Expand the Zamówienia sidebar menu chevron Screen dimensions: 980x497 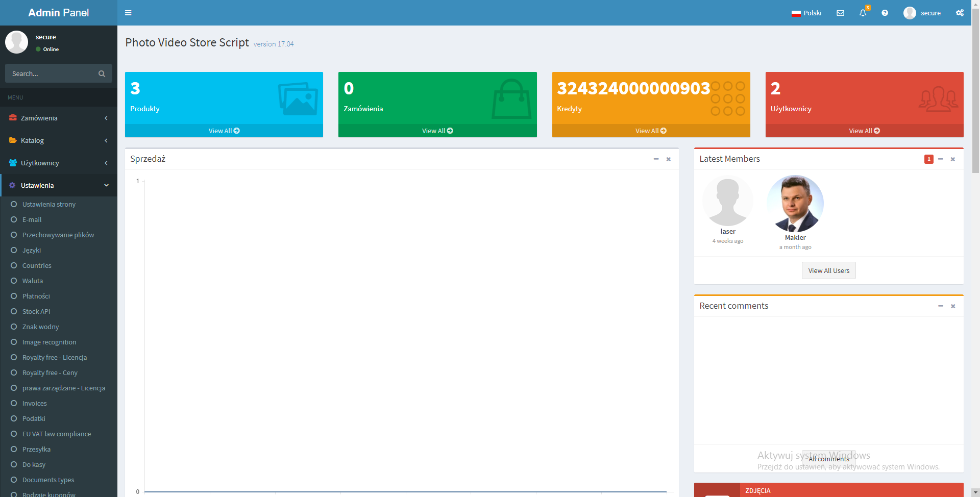click(106, 118)
